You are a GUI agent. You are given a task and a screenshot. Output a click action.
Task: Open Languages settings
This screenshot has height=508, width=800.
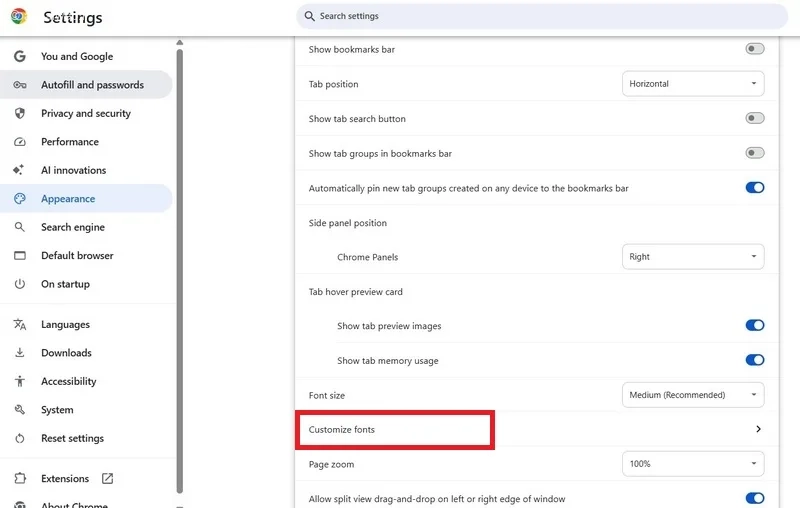tap(87, 324)
